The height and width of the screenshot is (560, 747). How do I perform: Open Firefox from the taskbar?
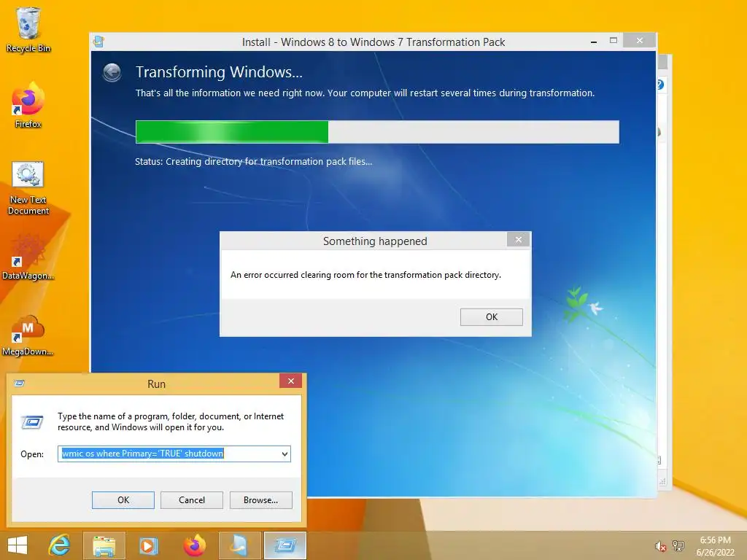(x=194, y=545)
